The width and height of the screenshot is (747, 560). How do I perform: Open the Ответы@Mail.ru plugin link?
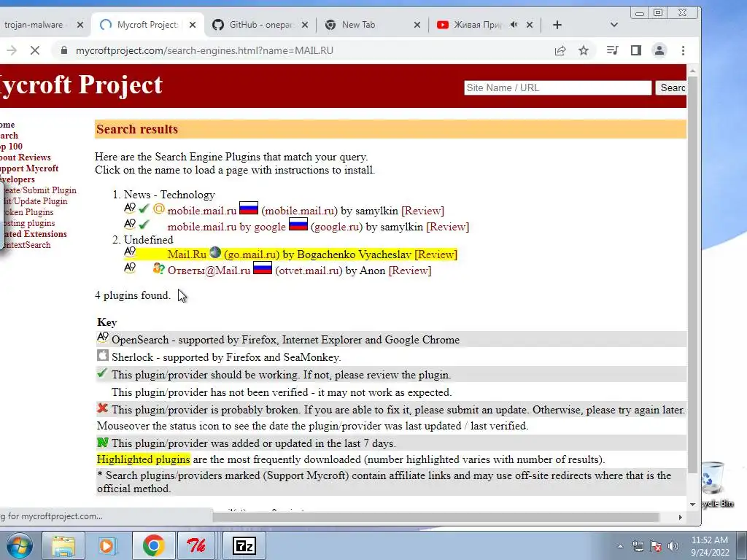click(209, 271)
